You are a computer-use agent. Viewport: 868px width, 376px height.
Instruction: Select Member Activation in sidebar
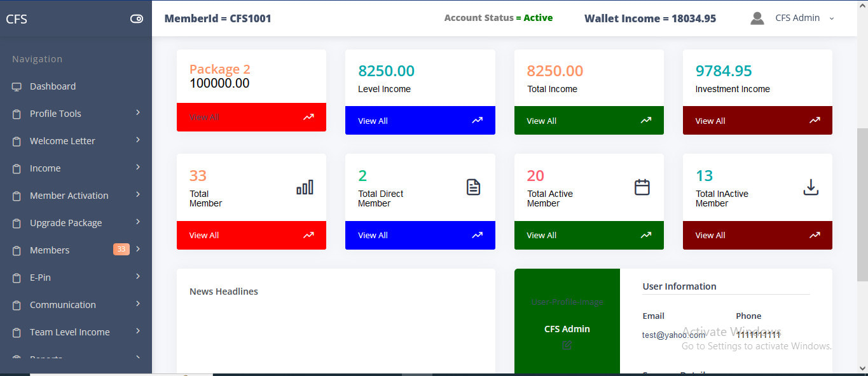(69, 196)
